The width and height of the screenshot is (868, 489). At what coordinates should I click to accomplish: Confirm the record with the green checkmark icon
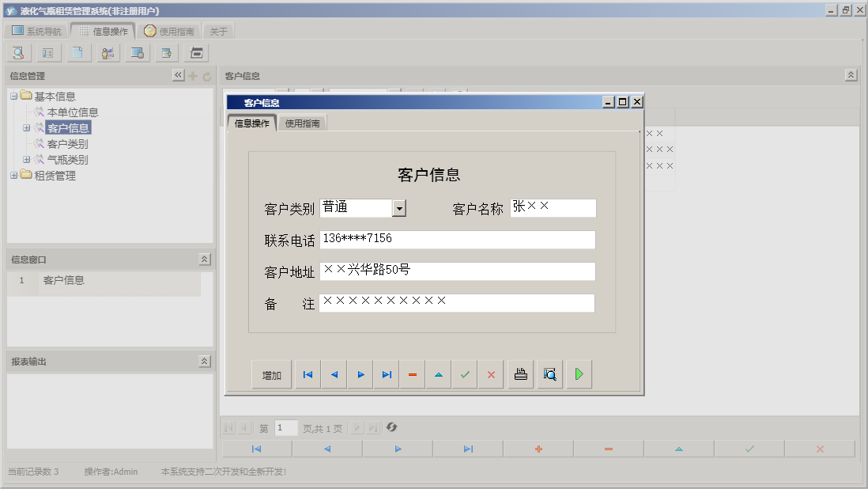coord(465,373)
